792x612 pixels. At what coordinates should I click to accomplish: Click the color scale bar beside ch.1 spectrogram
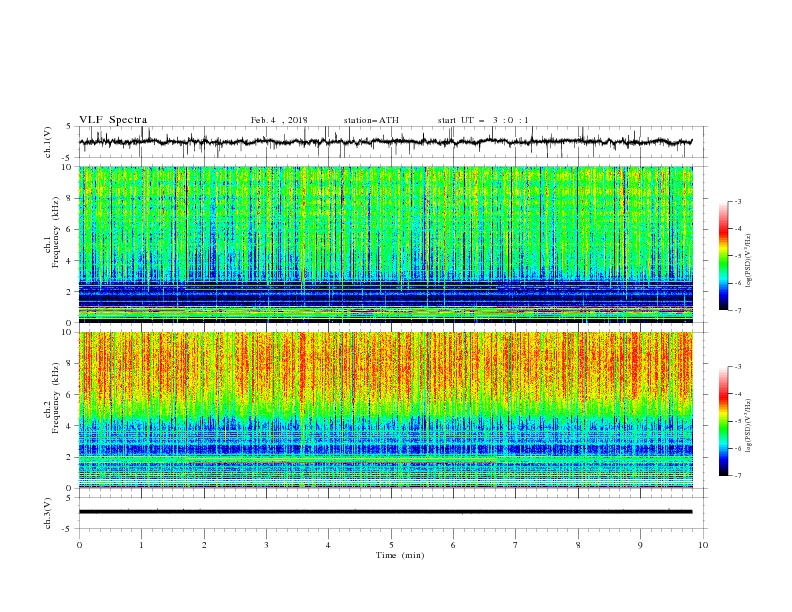pyautogui.click(x=723, y=256)
